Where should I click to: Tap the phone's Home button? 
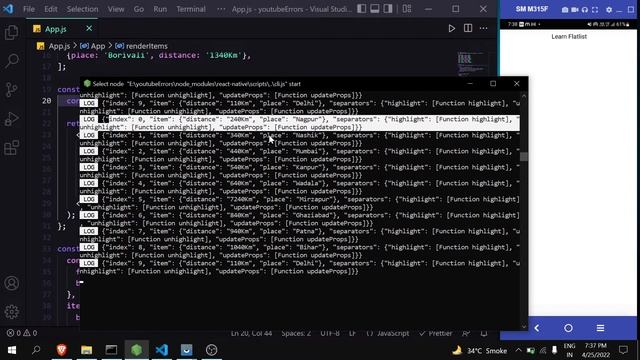click(x=568, y=328)
